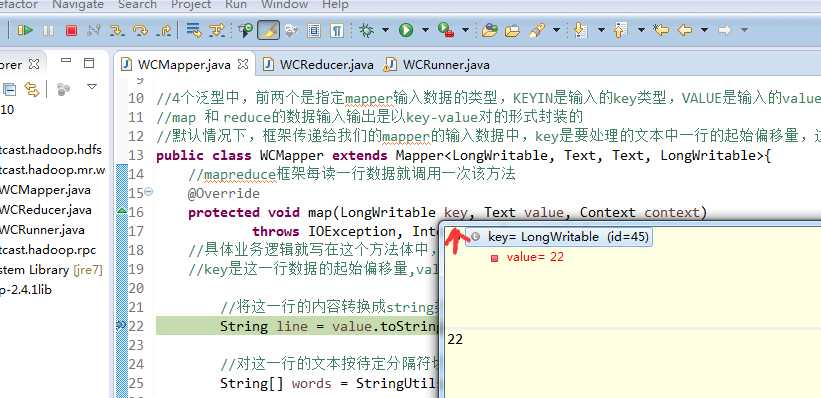
Task: Open the Project menu
Action: pos(191,5)
